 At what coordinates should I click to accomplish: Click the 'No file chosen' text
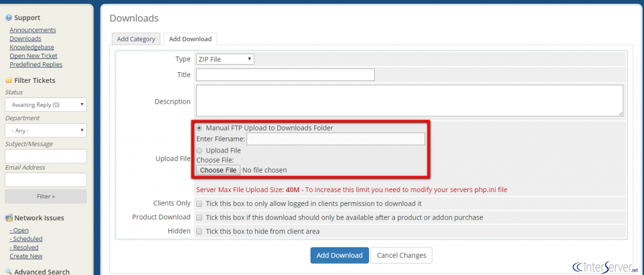point(265,170)
